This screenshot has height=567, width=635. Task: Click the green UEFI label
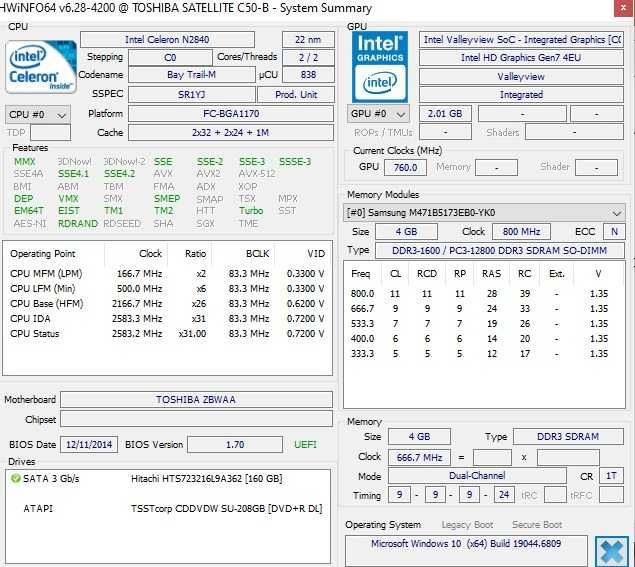[x=305, y=445]
